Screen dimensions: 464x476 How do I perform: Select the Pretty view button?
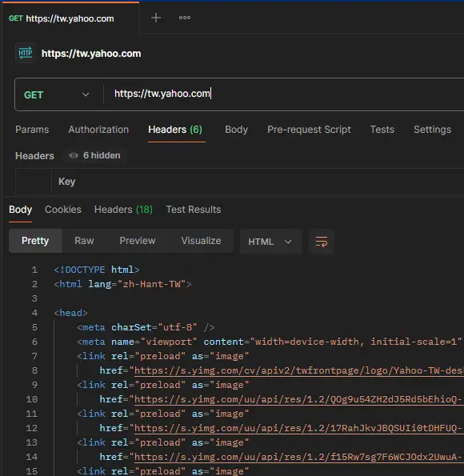35,241
